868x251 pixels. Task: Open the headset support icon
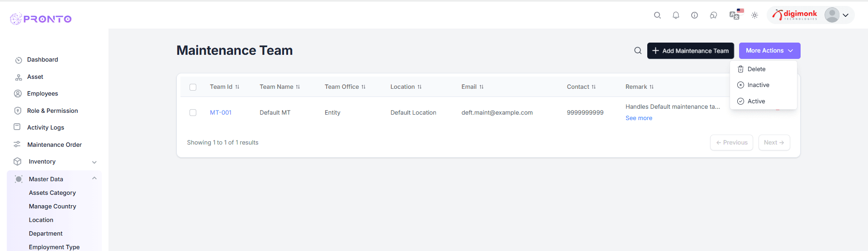point(713,15)
